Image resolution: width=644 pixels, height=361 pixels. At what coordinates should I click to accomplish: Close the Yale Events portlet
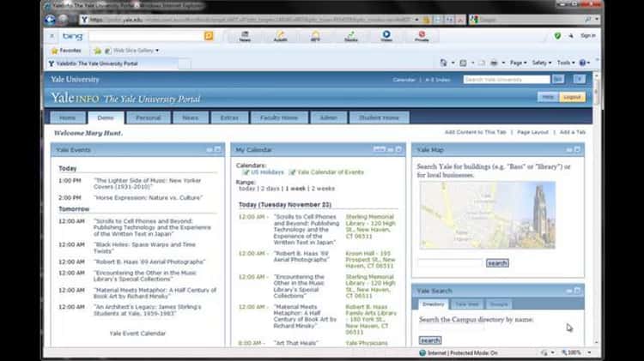tap(218, 150)
